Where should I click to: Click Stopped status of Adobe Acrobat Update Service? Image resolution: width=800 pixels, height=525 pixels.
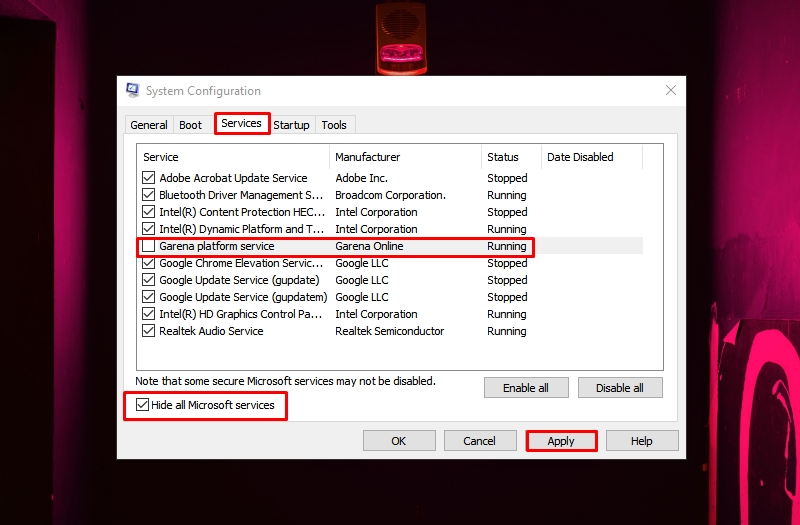507,178
